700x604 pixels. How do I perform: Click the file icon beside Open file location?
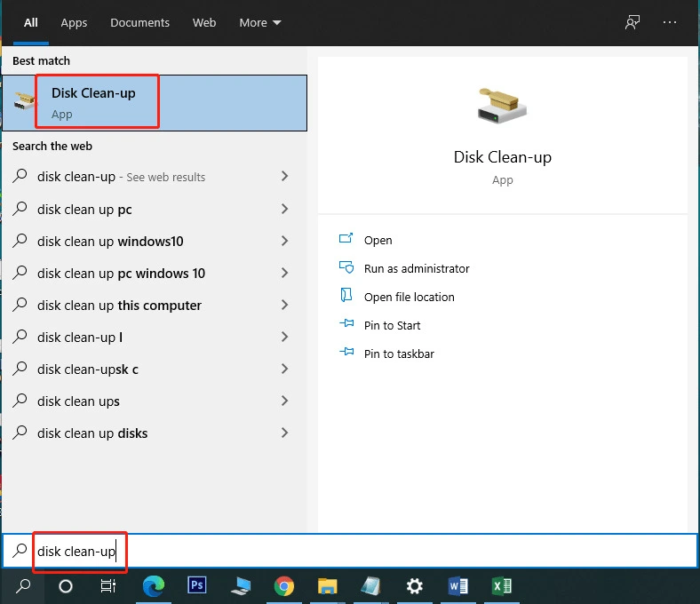[x=346, y=295]
